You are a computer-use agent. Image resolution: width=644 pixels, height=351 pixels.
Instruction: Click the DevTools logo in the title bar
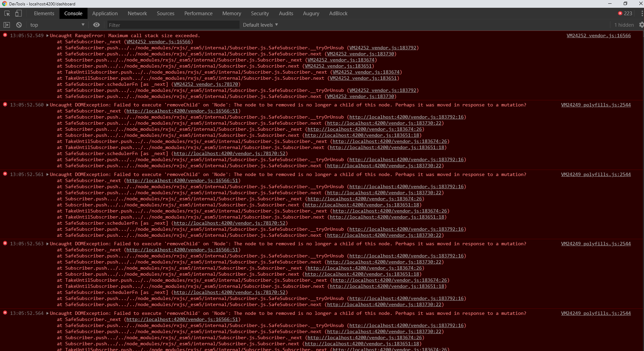(x=3, y=4)
